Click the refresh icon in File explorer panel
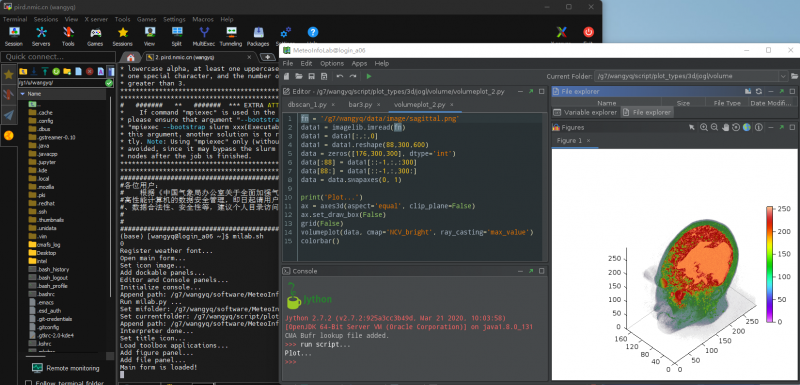 point(759,91)
